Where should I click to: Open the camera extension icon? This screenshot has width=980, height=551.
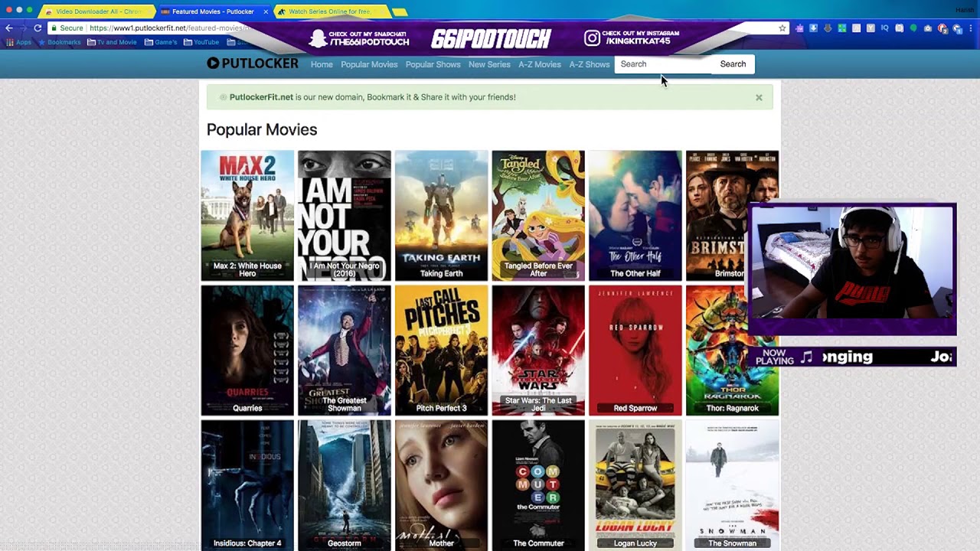click(928, 28)
